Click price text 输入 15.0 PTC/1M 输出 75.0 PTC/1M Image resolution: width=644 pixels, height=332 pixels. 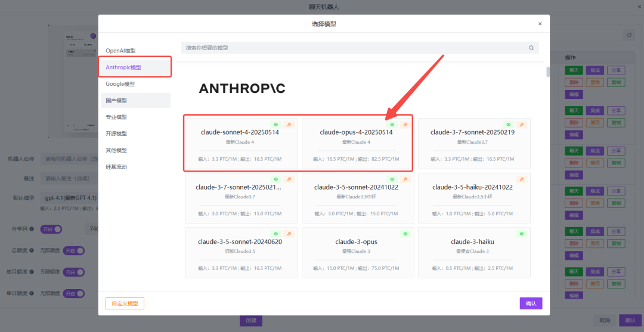(356, 268)
